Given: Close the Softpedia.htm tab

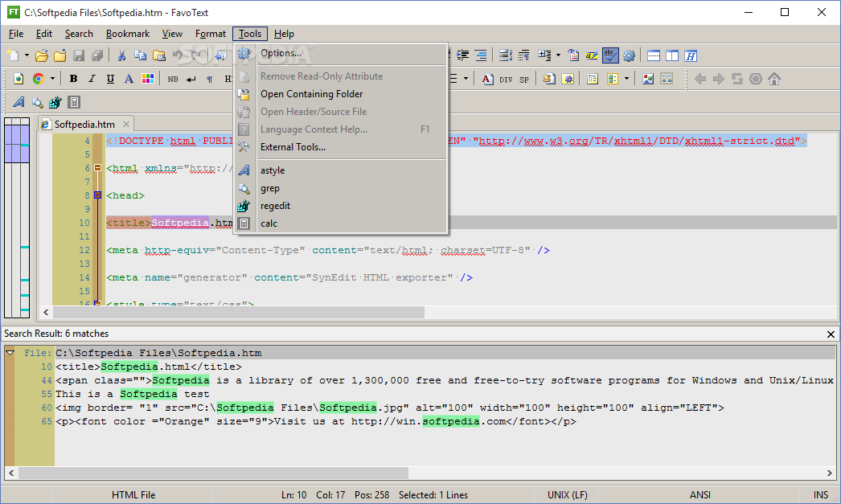Looking at the screenshot, I should tap(126, 125).
